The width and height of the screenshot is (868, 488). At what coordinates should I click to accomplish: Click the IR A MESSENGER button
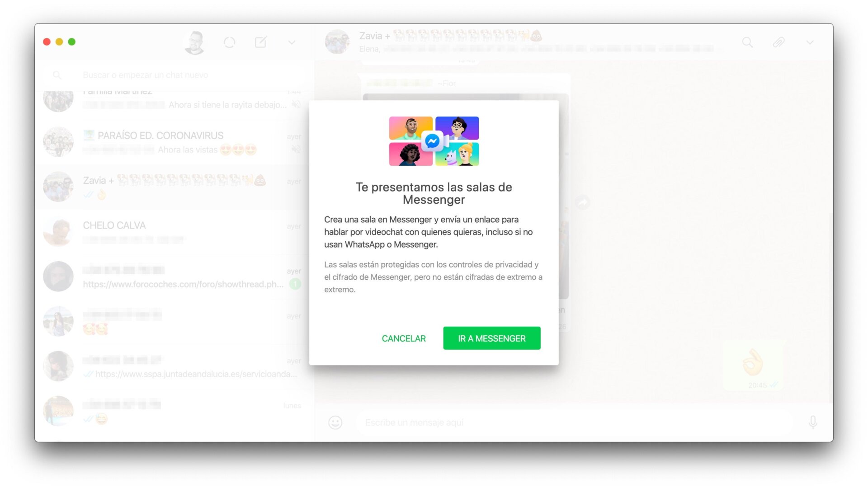point(492,338)
